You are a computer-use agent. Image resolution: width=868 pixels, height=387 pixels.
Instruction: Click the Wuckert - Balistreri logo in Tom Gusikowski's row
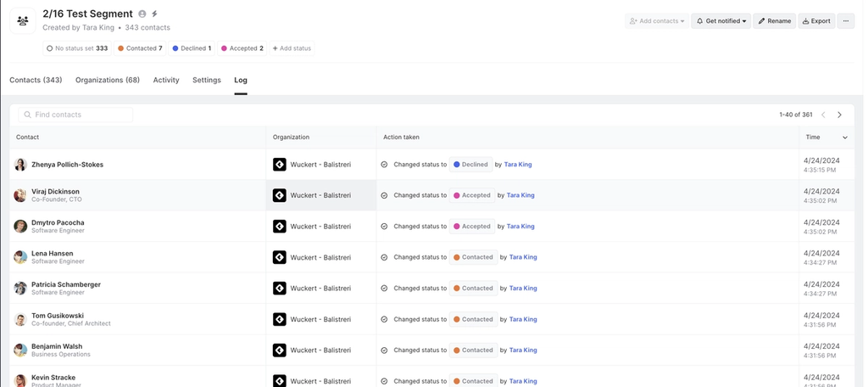click(x=280, y=319)
